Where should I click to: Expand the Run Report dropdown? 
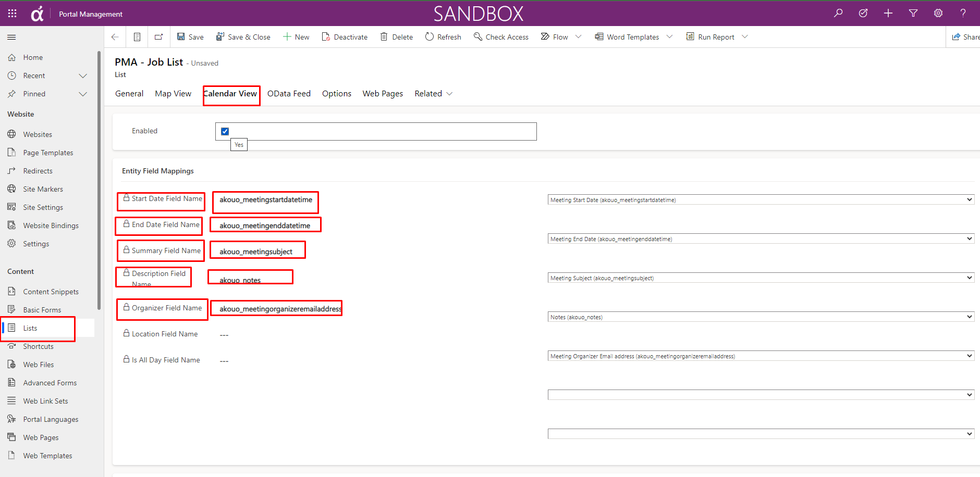click(745, 36)
